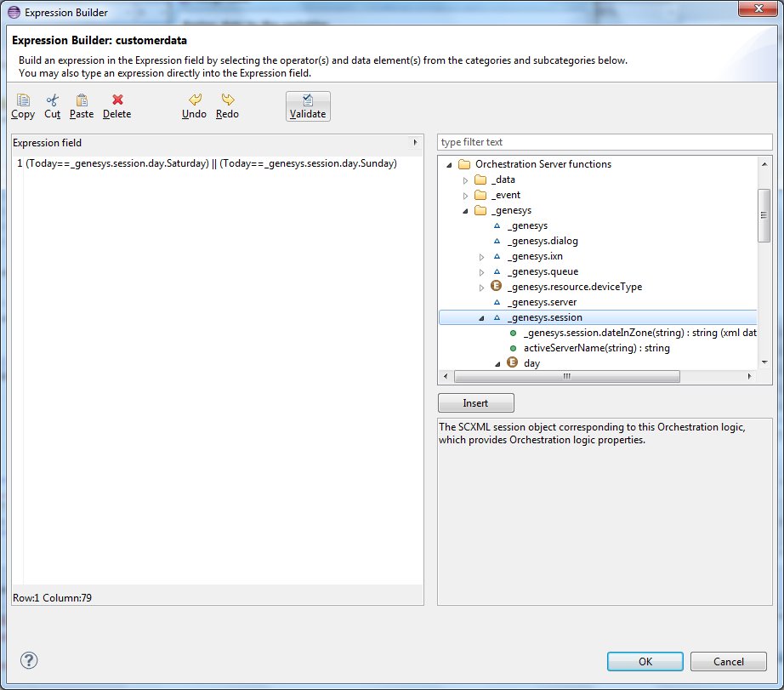Select the _genesys.session.dateInZone(string) item
The width and height of the screenshot is (784, 690).
click(639, 333)
